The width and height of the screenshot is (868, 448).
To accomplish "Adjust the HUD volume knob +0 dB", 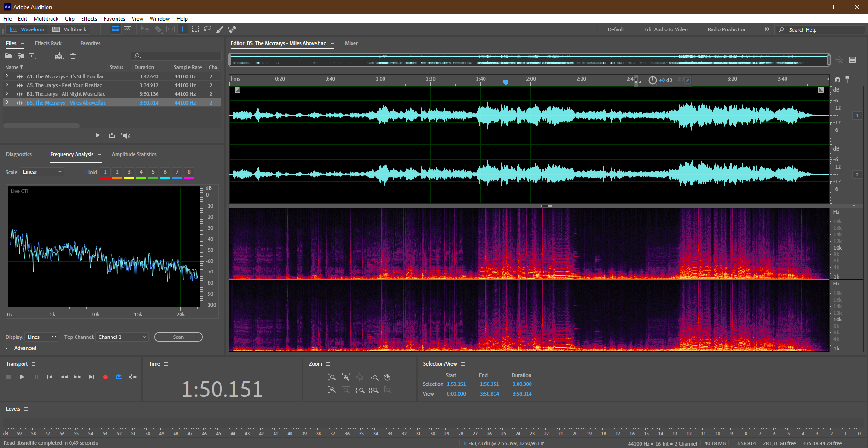I will pyautogui.click(x=652, y=80).
